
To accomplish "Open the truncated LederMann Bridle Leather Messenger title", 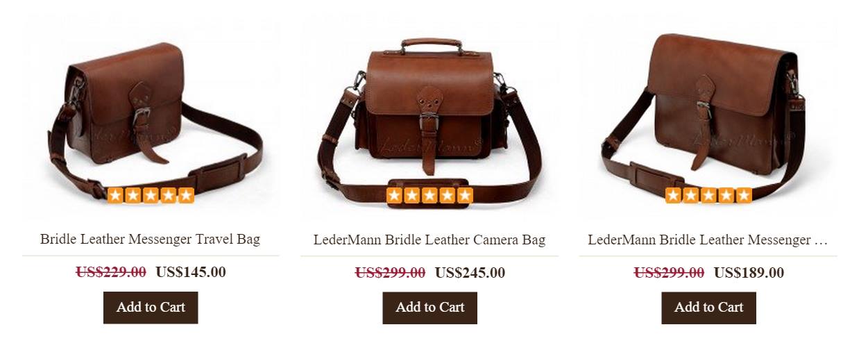I will 708,240.
